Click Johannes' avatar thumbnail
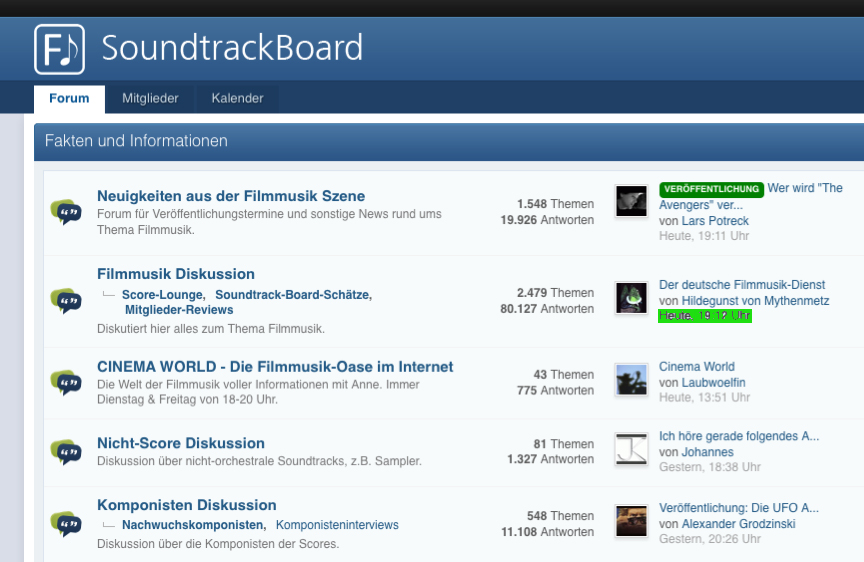 pyautogui.click(x=631, y=449)
